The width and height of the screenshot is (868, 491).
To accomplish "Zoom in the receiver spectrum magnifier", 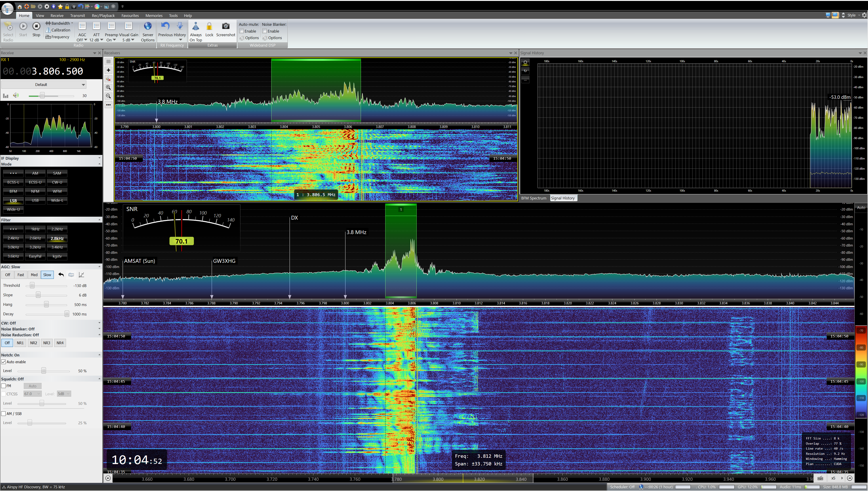I will [108, 87].
